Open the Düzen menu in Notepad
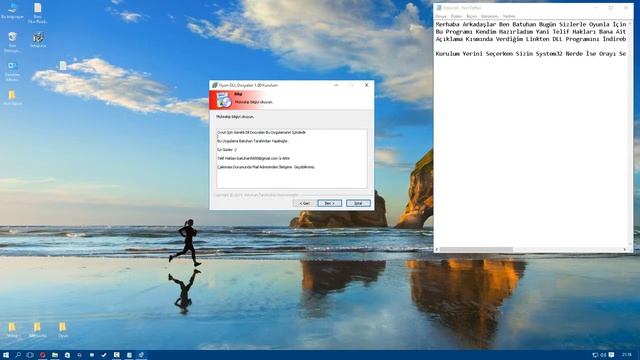 coord(456,16)
